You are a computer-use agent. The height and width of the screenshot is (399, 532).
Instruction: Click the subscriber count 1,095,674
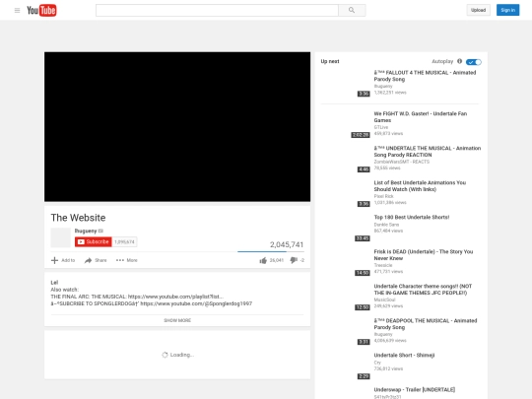pos(124,242)
